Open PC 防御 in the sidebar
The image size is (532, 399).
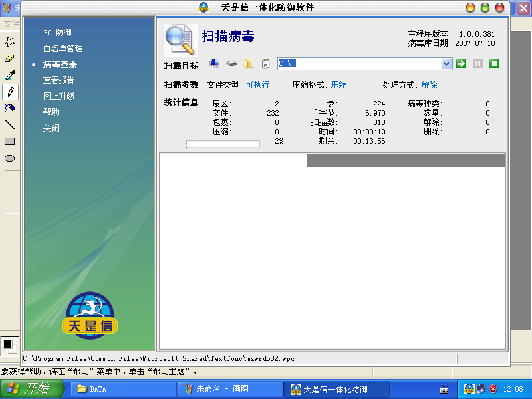(57, 32)
